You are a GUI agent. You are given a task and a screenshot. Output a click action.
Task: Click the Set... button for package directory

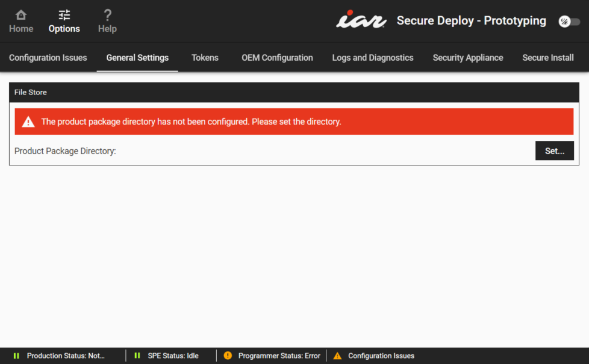pyautogui.click(x=555, y=150)
